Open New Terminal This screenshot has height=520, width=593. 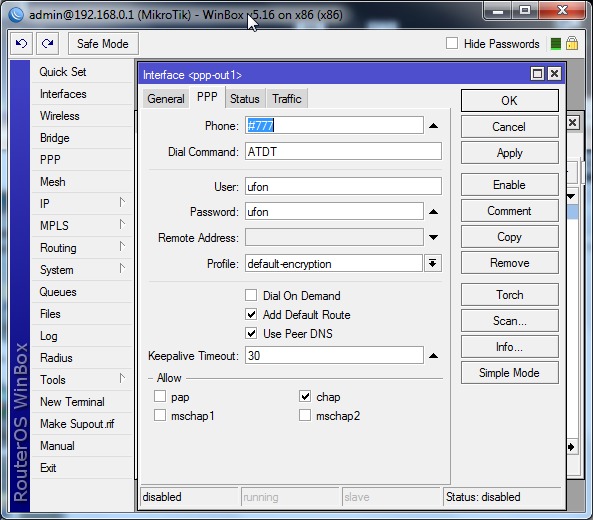pos(81,402)
